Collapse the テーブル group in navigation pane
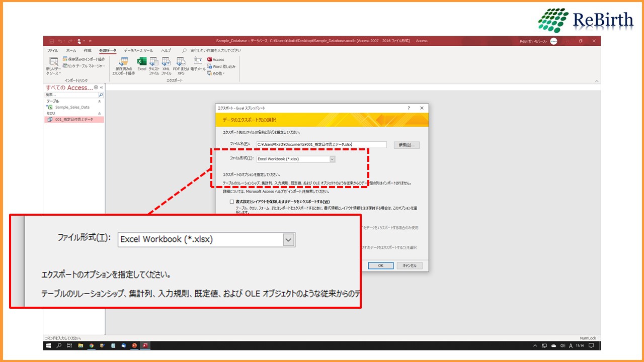The width and height of the screenshot is (644, 362). coord(99,101)
